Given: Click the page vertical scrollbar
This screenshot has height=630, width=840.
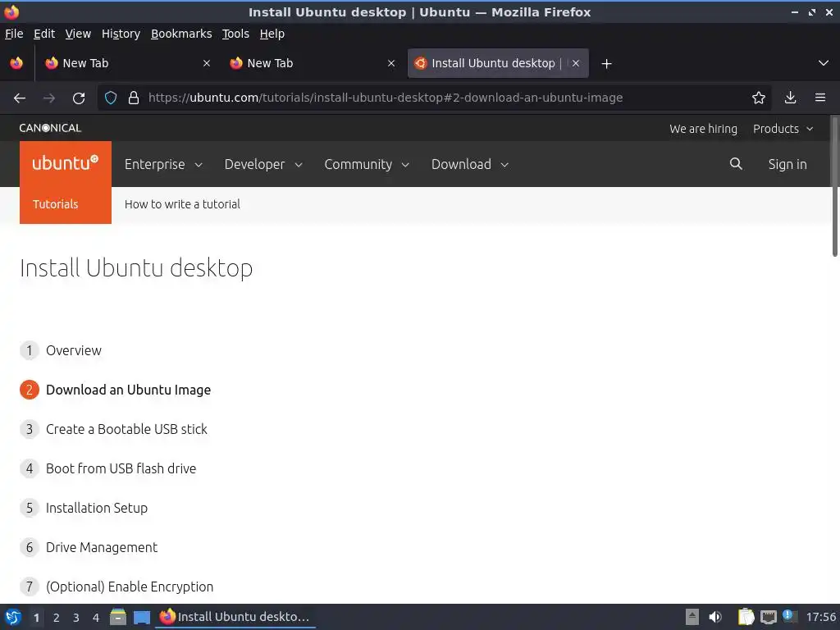Looking at the screenshot, I should pyautogui.click(x=834, y=186).
